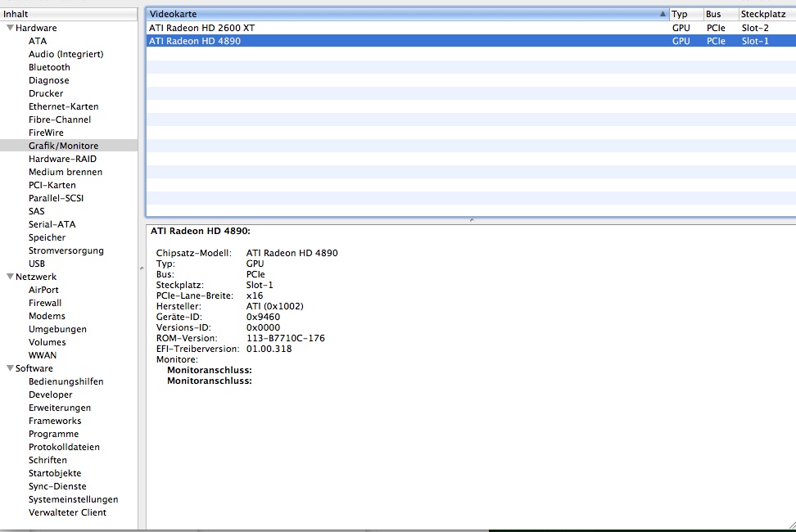Screen dimensions: 796x532
Task: Click the Geräte-ID value 0x9460
Action: pos(263,317)
